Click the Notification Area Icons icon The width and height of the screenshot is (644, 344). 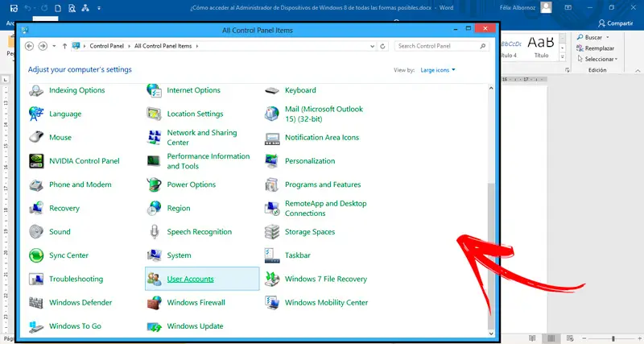(272, 138)
